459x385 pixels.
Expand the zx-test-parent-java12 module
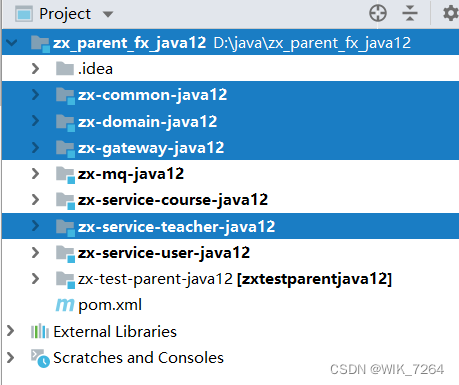pyautogui.click(x=35, y=279)
